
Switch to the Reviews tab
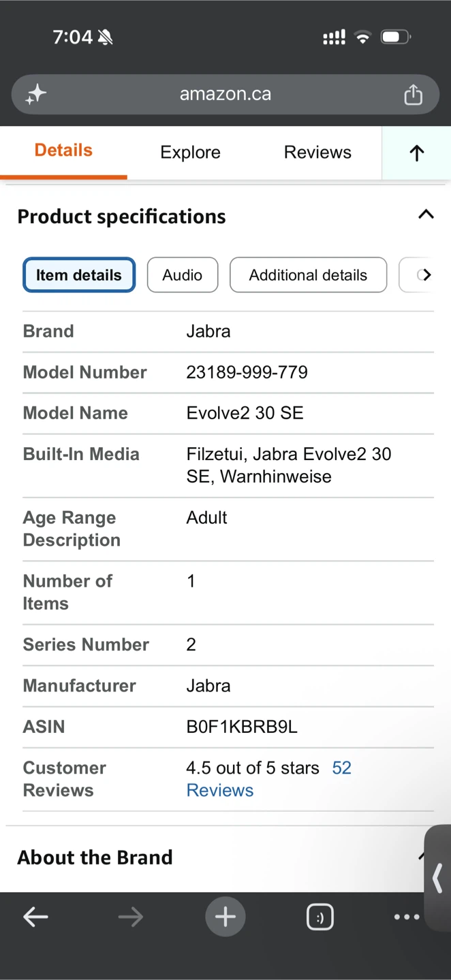[317, 152]
